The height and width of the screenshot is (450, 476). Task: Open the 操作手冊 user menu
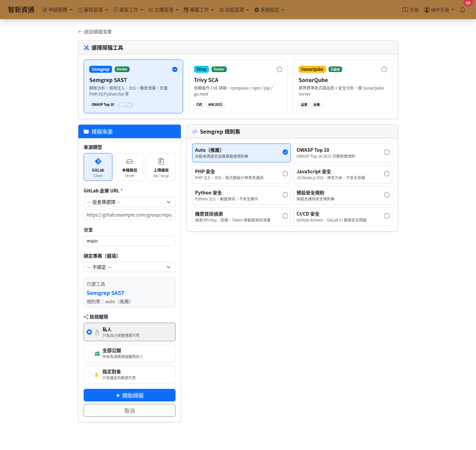coord(439,10)
